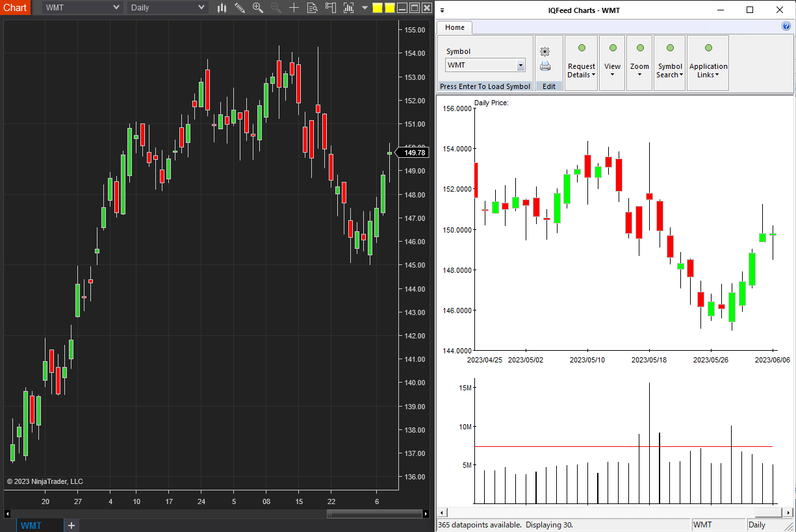Close the NinjaTrader chart window
The height and width of the screenshot is (532, 796).
tap(427, 8)
